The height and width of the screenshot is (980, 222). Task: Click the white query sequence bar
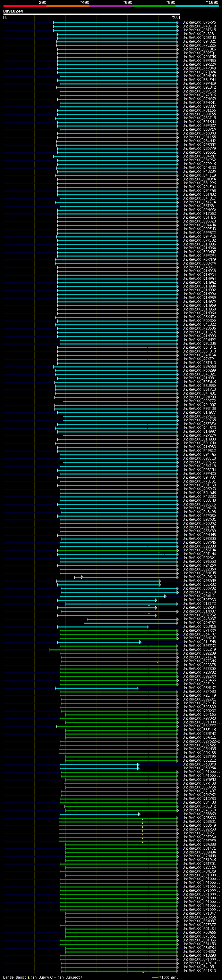pos(92,15)
